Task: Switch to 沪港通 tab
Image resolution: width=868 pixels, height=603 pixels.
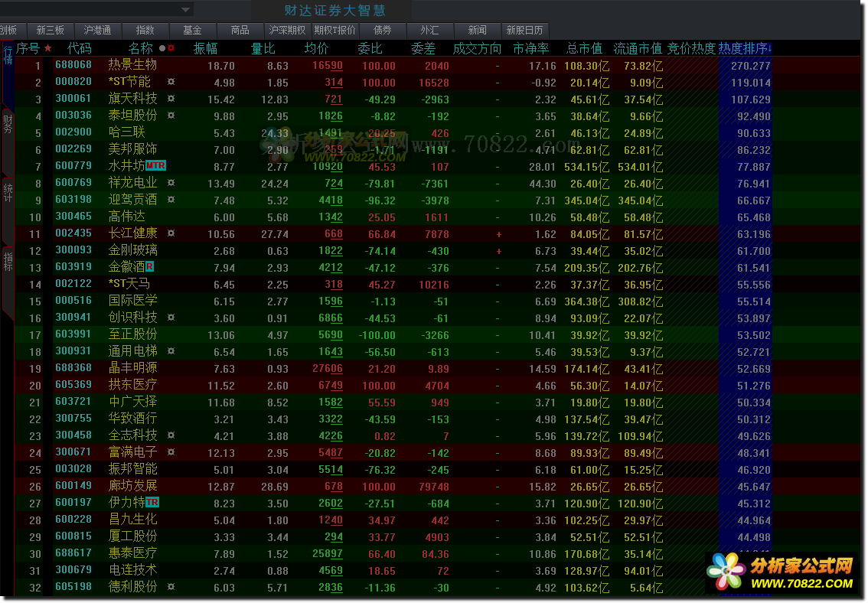Action: [97, 30]
